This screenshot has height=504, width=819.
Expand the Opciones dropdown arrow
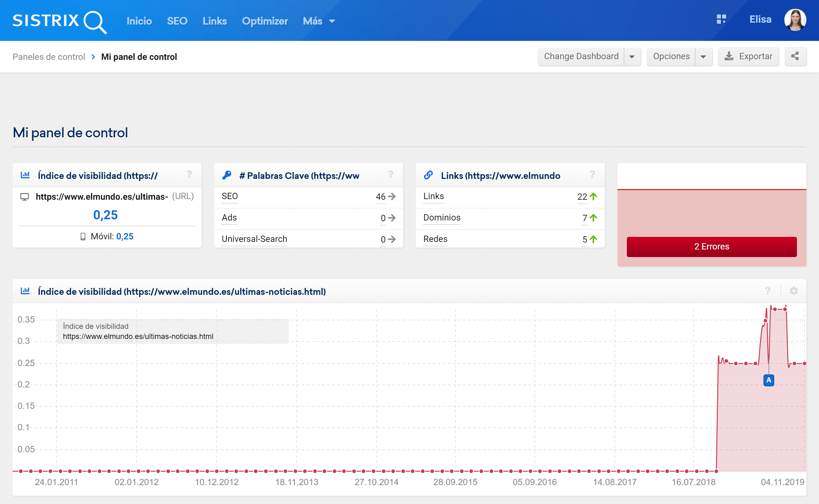[703, 56]
